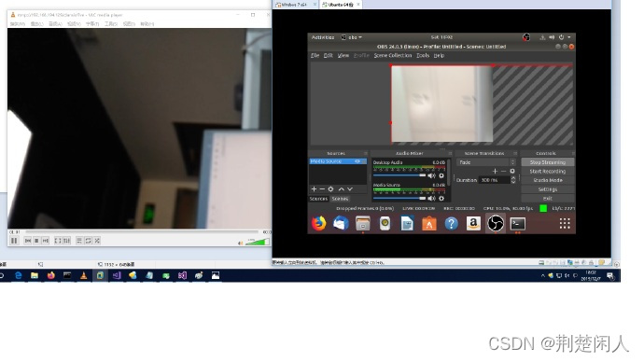644x362 pixels.
Task: Click VLC next track button
Action: click(46, 241)
